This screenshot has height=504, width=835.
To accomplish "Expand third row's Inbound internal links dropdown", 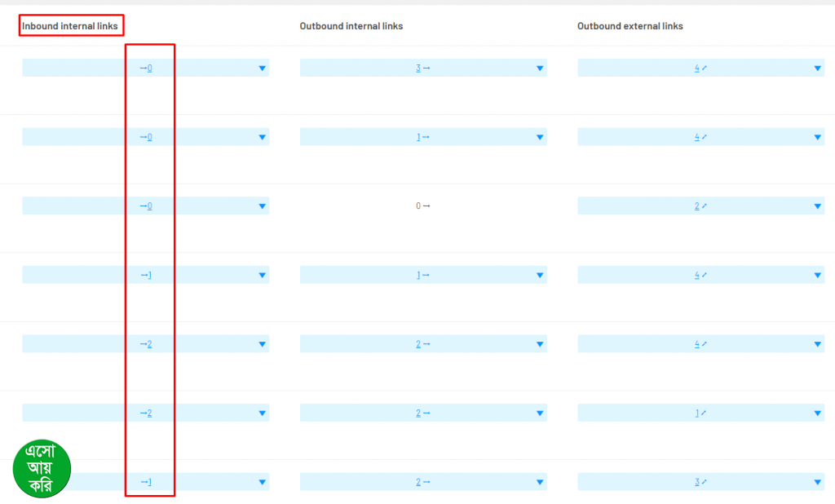I will (x=262, y=206).
